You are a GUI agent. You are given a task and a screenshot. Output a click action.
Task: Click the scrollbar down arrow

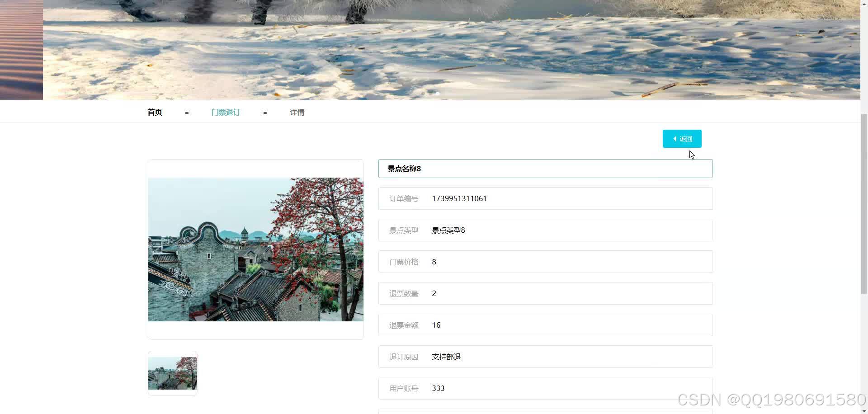pos(864,410)
